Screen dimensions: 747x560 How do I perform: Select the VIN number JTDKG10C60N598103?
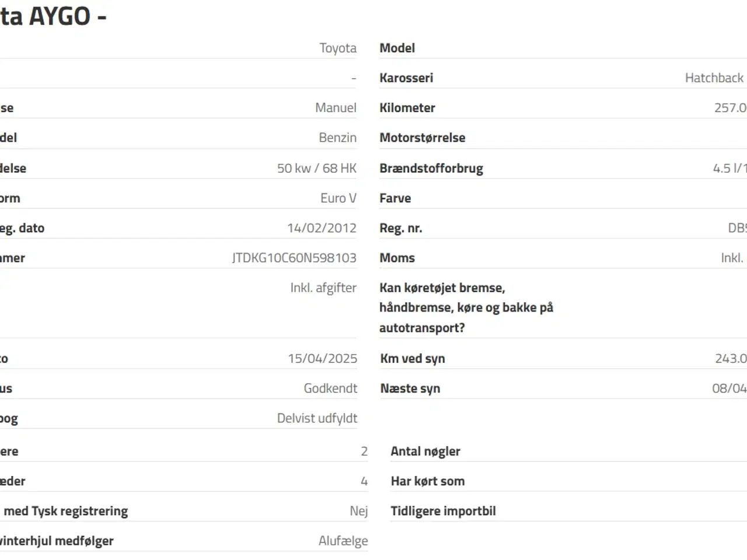click(x=294, y=258)
